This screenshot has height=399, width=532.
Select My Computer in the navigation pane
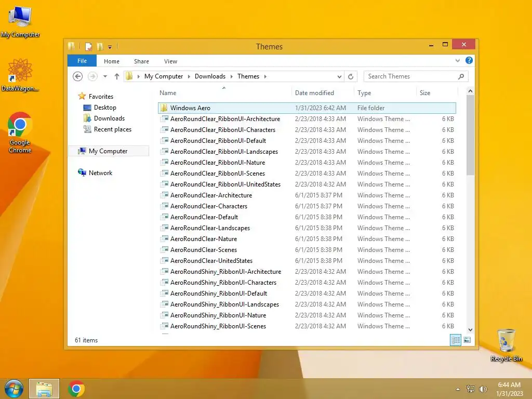click(x=108, y=151)
